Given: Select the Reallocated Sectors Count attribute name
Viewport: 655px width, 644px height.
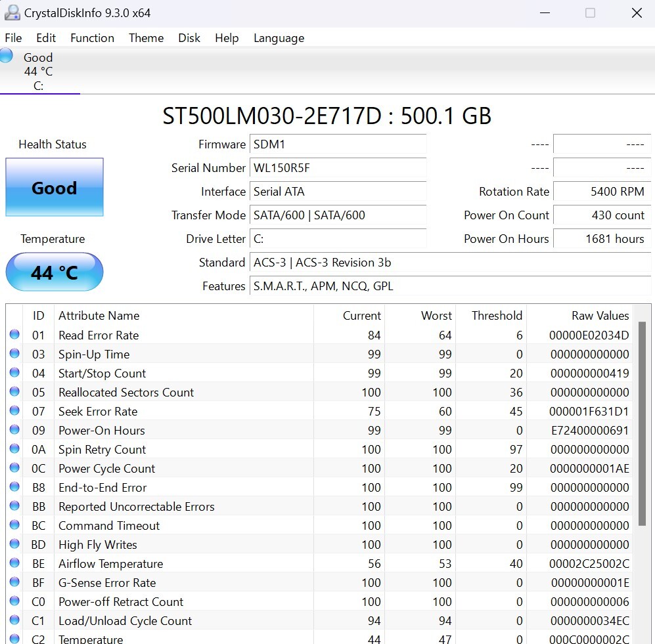Looking at the screenshot, I should click(x=126, y=393).
